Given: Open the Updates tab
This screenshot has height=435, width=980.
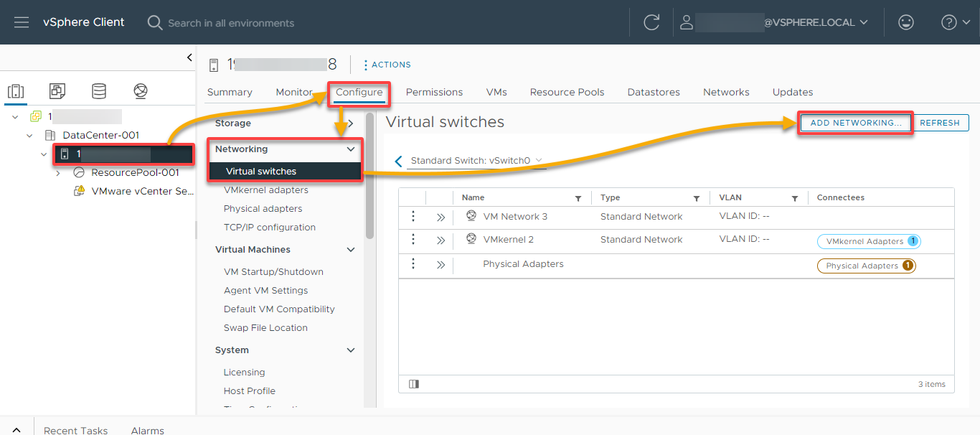Looking at the screenshot, I should pos(793,92).
